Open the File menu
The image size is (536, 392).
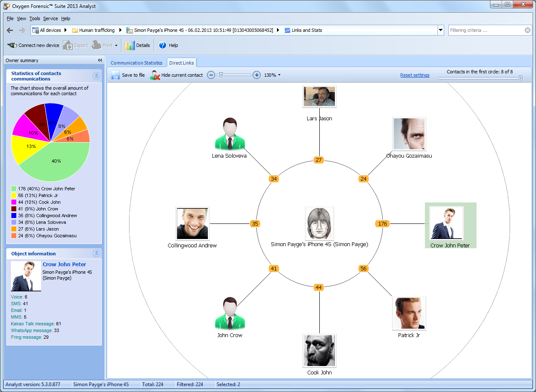click(x=10, y=18)
